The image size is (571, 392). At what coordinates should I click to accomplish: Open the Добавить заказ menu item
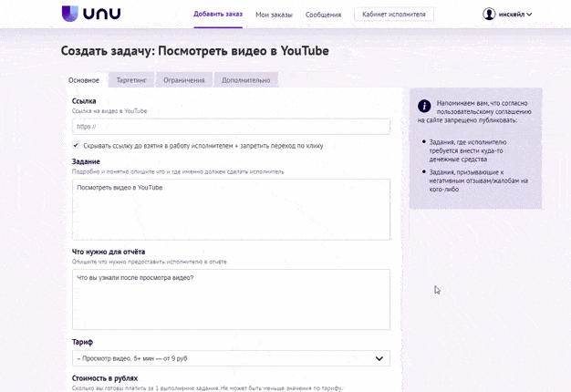(x=218, y=15)
